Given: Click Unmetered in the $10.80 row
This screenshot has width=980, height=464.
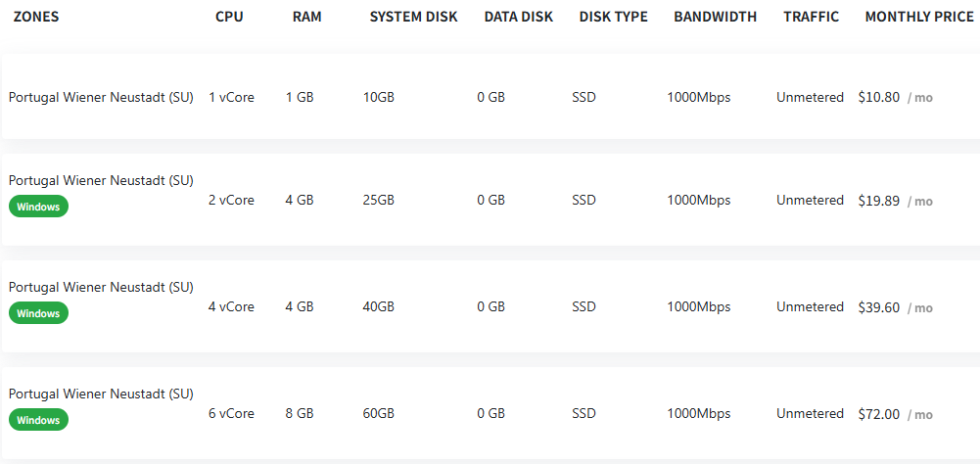Looking at the screenshot, I should (810, 98).
